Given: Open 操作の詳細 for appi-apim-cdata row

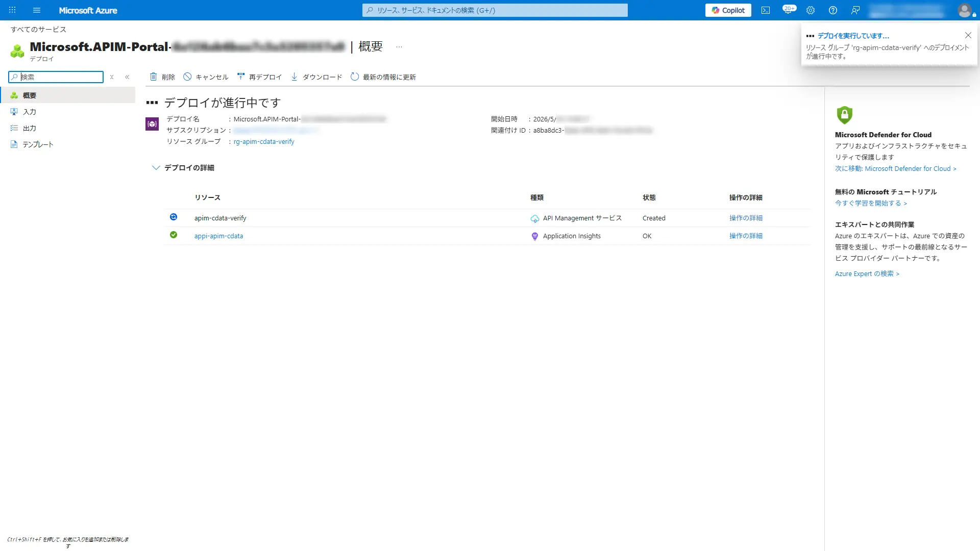Looking at the screenshot, I should tap(746, 236).
